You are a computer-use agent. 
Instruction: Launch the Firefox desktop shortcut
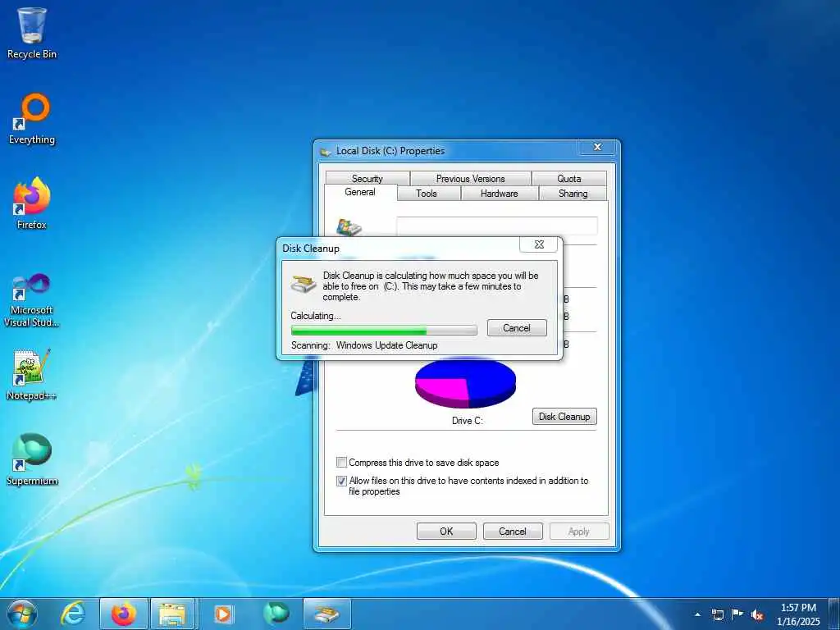32,203
